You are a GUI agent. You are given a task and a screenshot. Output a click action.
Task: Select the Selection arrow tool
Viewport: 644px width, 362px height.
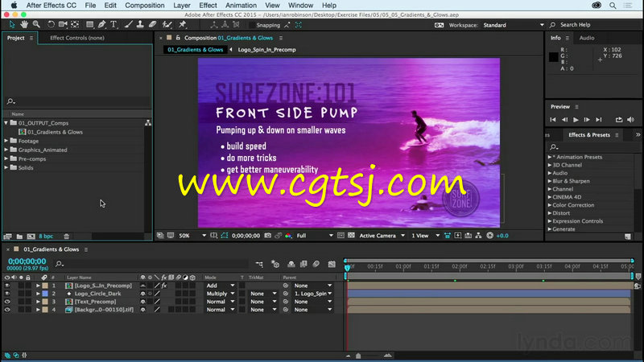coord(12,25)
